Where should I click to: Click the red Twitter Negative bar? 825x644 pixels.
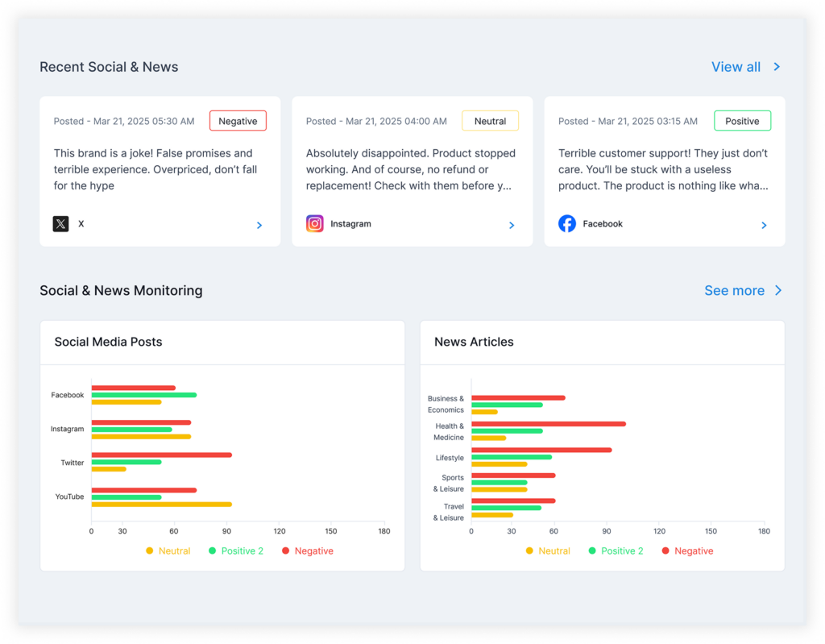tap(161, 455)
